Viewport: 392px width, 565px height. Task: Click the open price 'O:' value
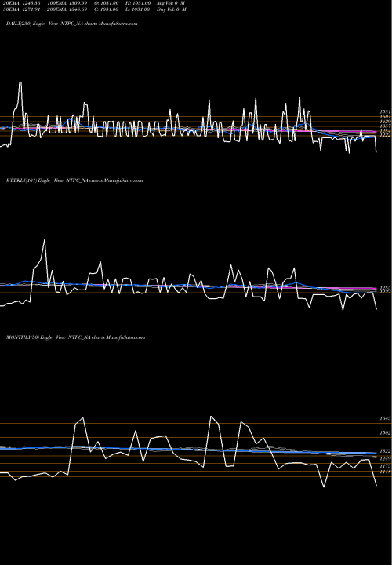107,3
